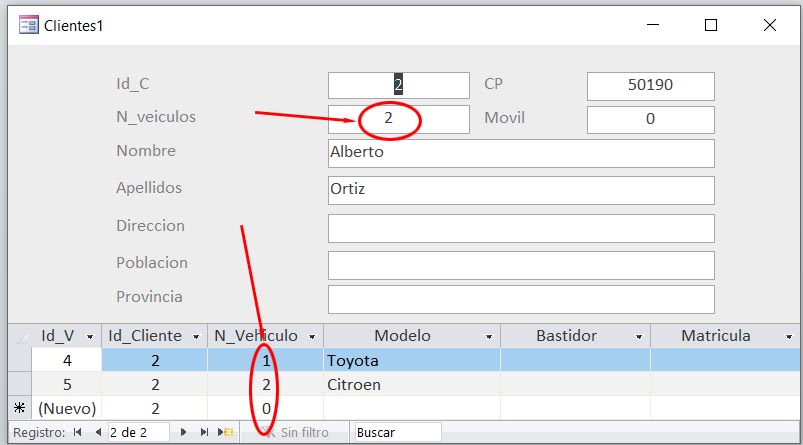Go to next record arrow
This screenshot has height=445, width=803.
point(183,432)
